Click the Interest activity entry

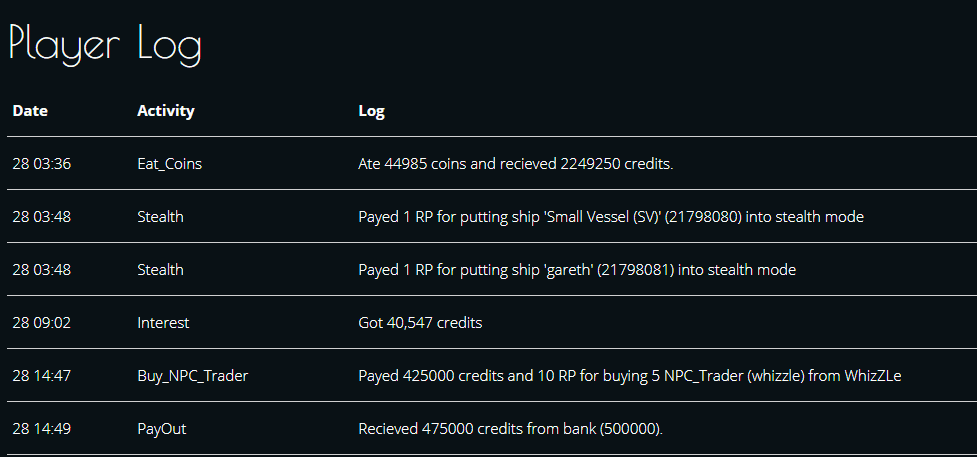(163, 323)
